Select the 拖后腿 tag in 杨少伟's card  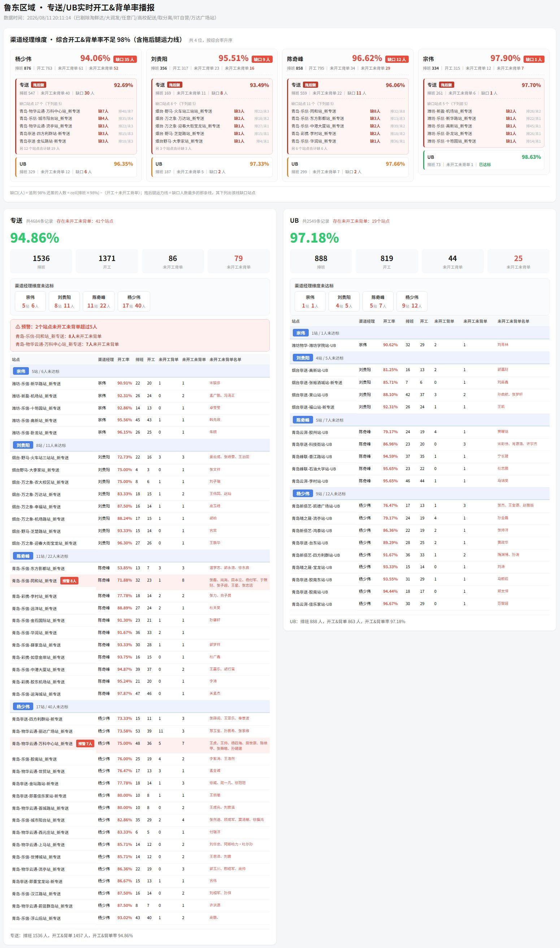tap(39, 85)
